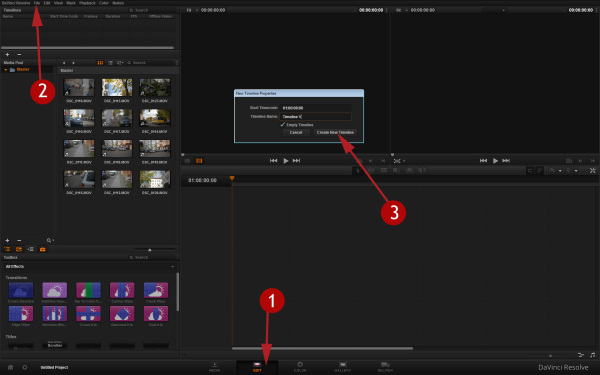Toggle the grey list panel icon under Media Pool
Screen dimensions: 600x375
[x=31, y=249]
